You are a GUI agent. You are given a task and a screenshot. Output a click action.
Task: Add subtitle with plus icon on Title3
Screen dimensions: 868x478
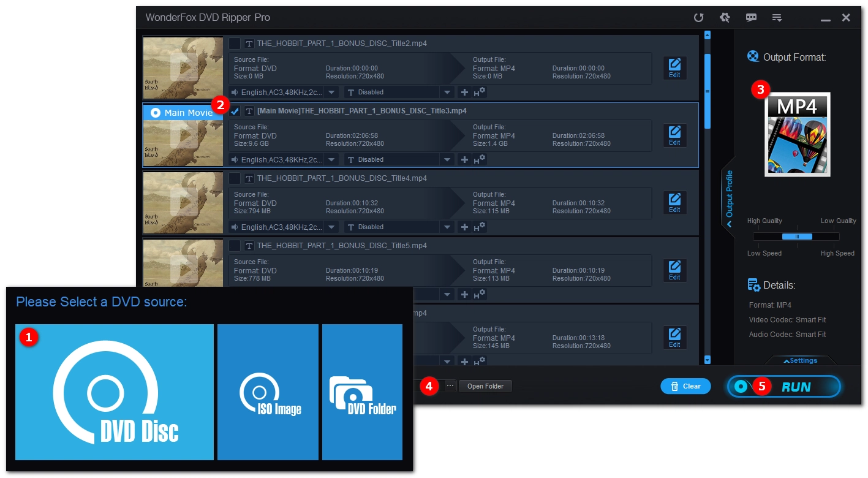(464, 159)
